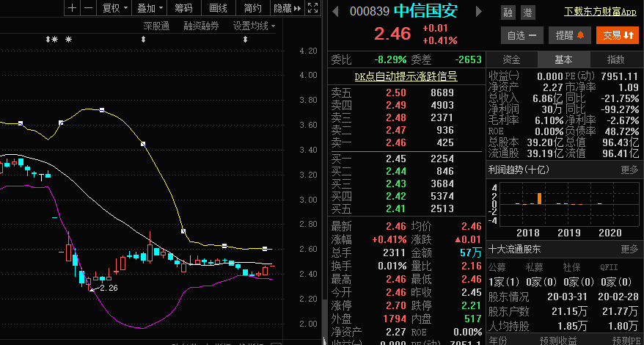Switch to 简约 view
This screenshot has width=644, height=345.
click(x=252, y=8)
